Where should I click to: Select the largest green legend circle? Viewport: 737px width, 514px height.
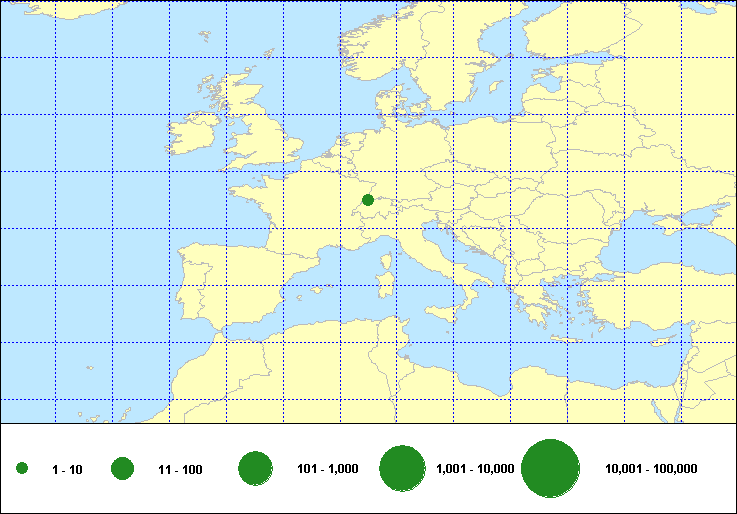click(551, 468)
